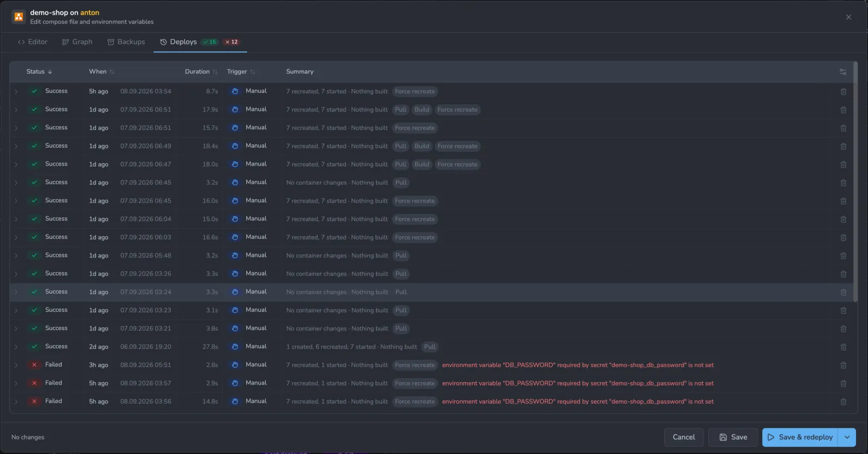Expand the 07.09.2026 06:49 deploy row
Screen dimensions: 868x454
(x=16, y=146)
